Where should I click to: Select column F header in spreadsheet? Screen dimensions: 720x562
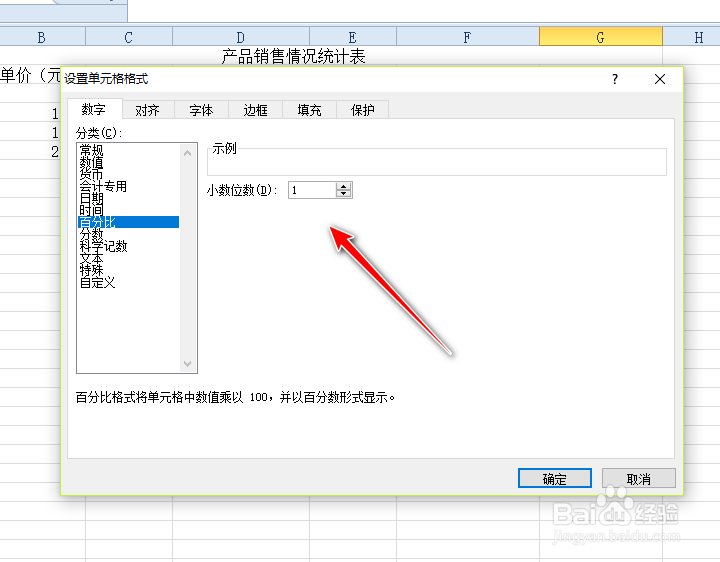[x=467, y=37]
